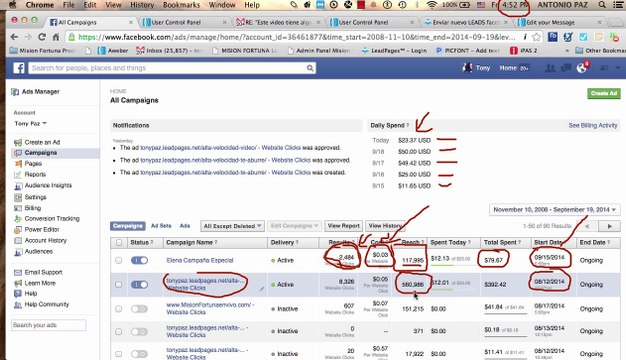Toggle on the campaign with 17,922 reach
Viewport: 626px width, 360px height.
pyautogui.click(x=139, y=354)
